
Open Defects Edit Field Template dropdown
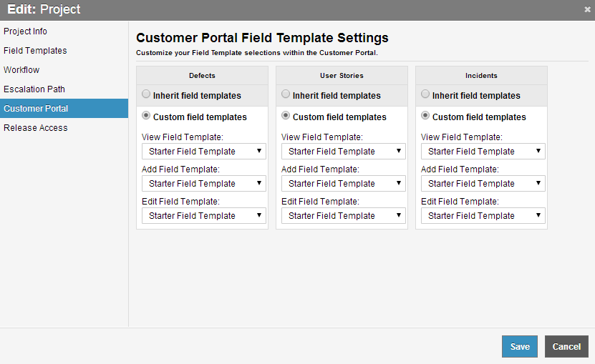click(204, 216)
